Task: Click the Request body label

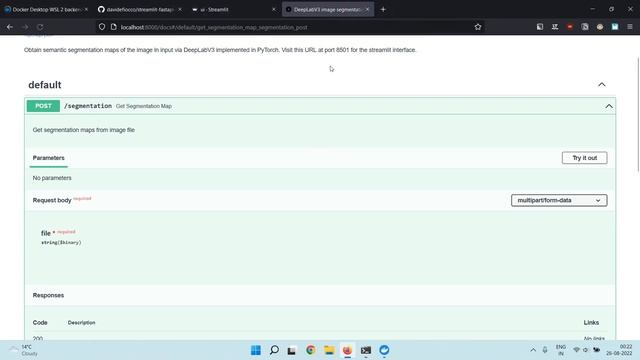Action: click(x=52, y=200)
